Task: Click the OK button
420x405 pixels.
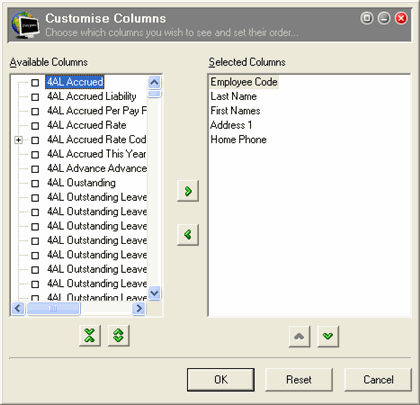Action: [221, 380]
